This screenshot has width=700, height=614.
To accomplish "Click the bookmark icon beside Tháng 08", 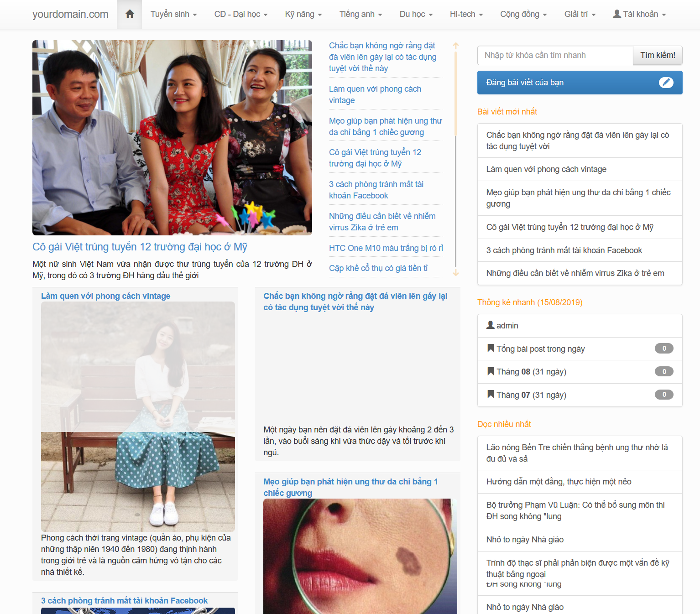I will pos(491,371).
